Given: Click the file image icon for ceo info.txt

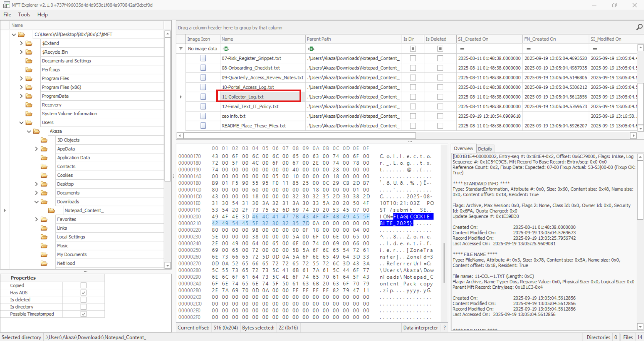Looking at the screenshot, I should [203, 116].
